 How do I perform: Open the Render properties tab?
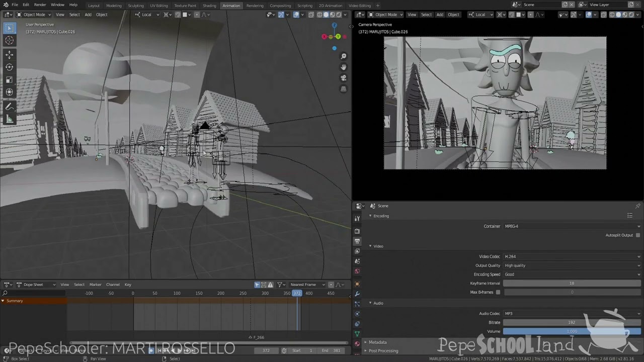pos(357,231)
